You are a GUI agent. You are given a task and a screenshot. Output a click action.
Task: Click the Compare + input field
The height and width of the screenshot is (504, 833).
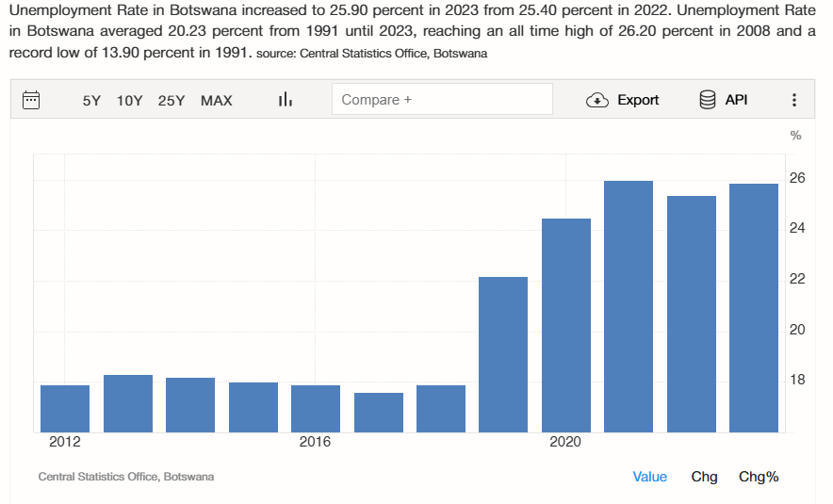click(442, 99)
